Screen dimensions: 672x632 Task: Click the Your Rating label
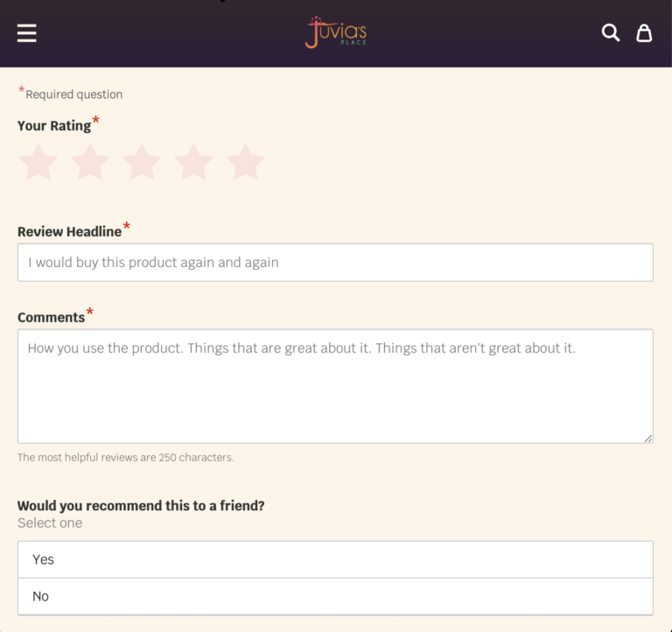tap(53, 126)
